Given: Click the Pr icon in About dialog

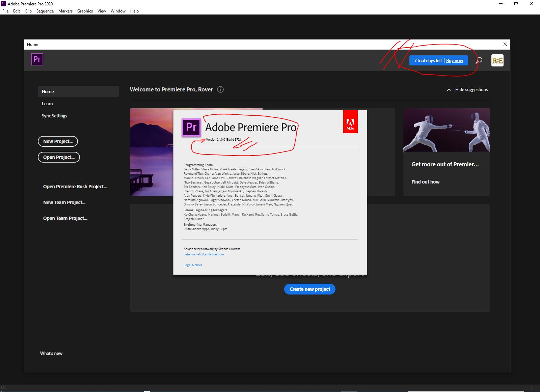Looking at the screenshot, I should pyautogui.click(x=191, y=128).
